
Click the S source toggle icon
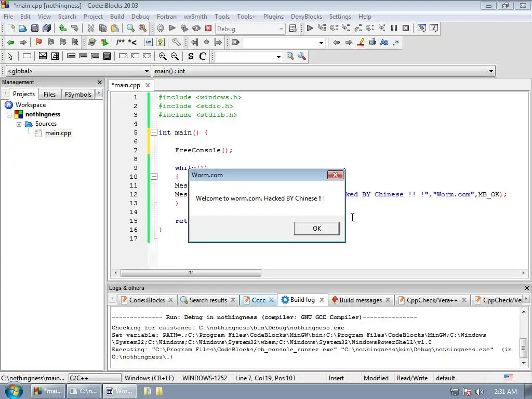191,56
